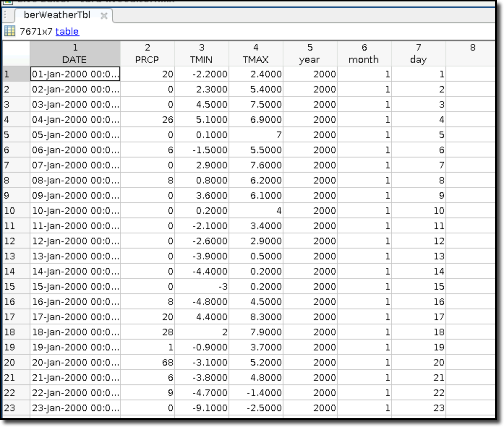
Task: Select the day column header
Action: [x=418, y=53]
